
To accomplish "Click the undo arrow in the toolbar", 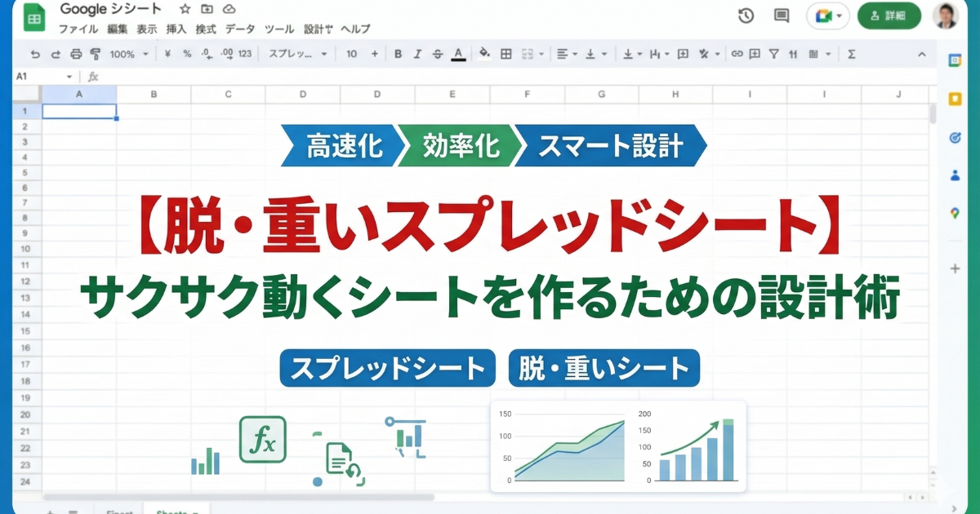I will (35, 54).
